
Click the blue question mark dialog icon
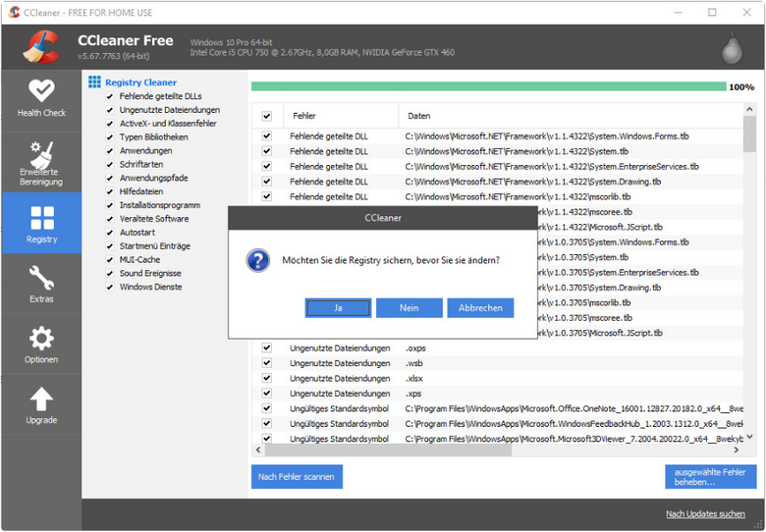point(257,260)
